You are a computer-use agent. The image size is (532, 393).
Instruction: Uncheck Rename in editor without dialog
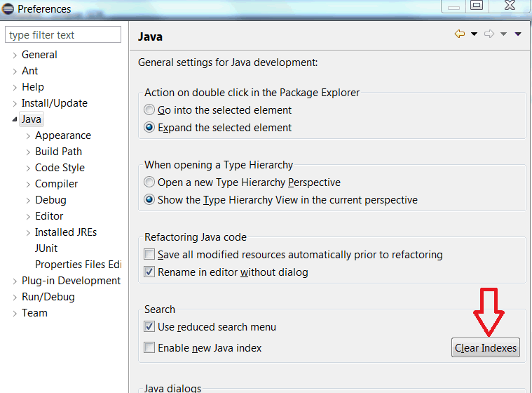pyautogui.click(x=149, y=272)
